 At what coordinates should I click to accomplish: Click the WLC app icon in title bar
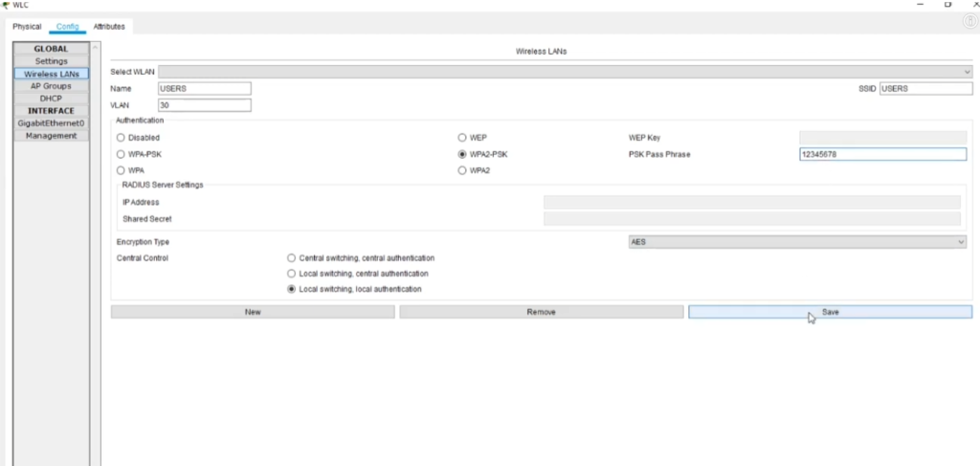click(7, 6)
